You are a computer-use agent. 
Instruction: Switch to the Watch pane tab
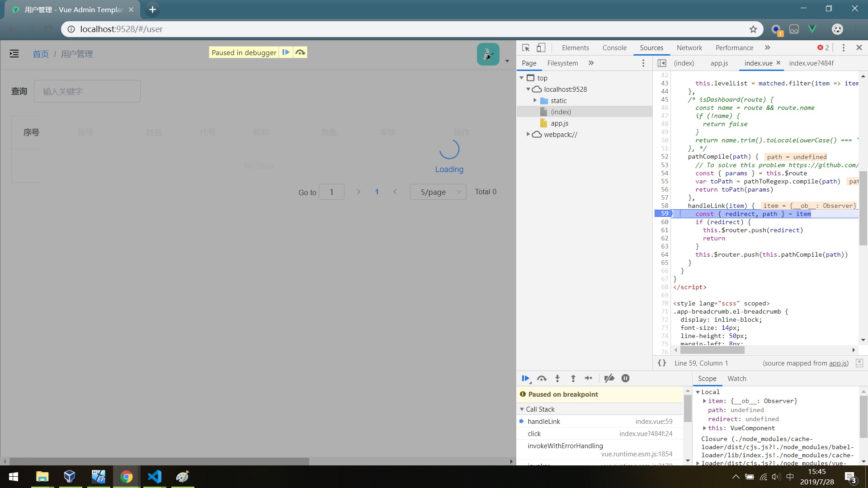pyautogui.click(x=736, y=379)
